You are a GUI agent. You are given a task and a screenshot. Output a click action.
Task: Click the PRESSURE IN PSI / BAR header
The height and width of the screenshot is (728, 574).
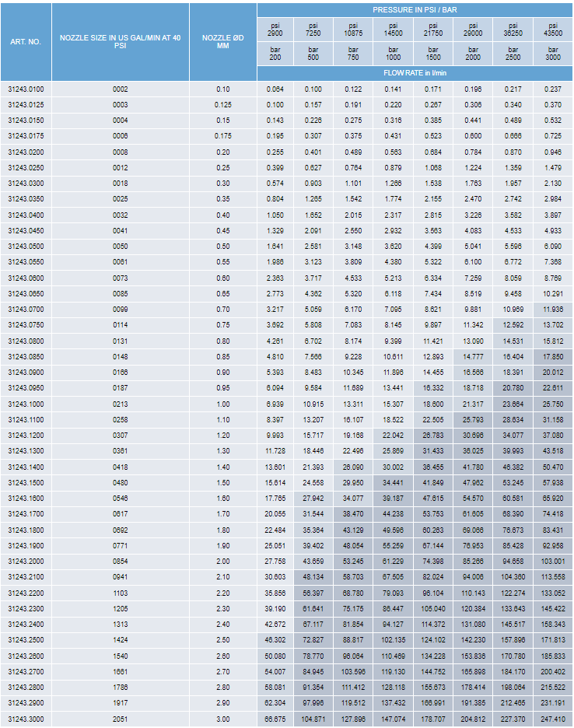click(415, 9)
